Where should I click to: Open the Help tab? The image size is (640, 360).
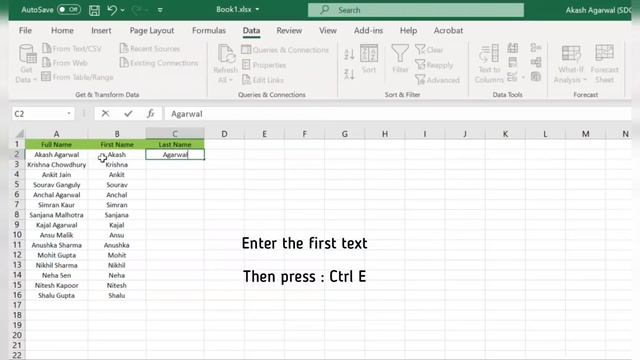(x=408, y=31)
